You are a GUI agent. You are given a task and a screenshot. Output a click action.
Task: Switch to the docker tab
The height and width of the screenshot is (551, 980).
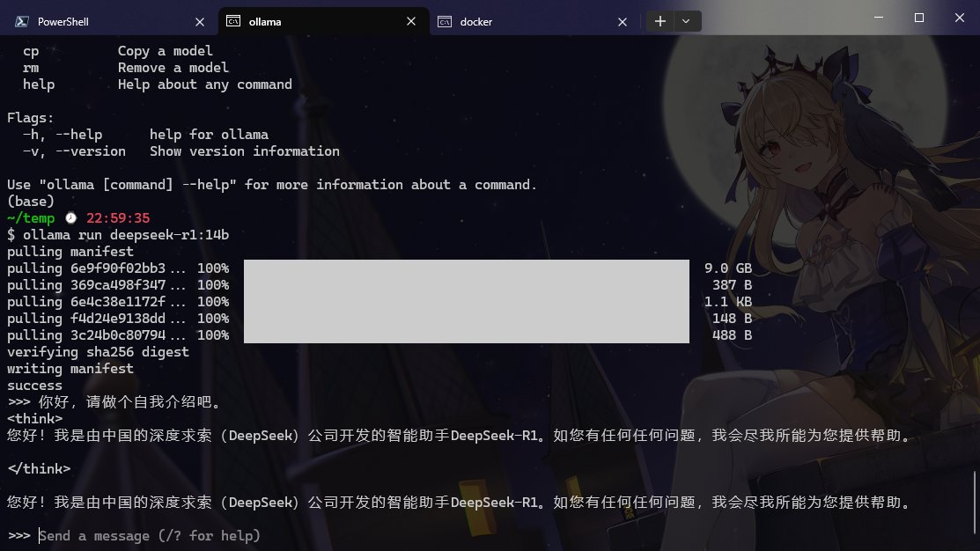(x=535, y=21)
